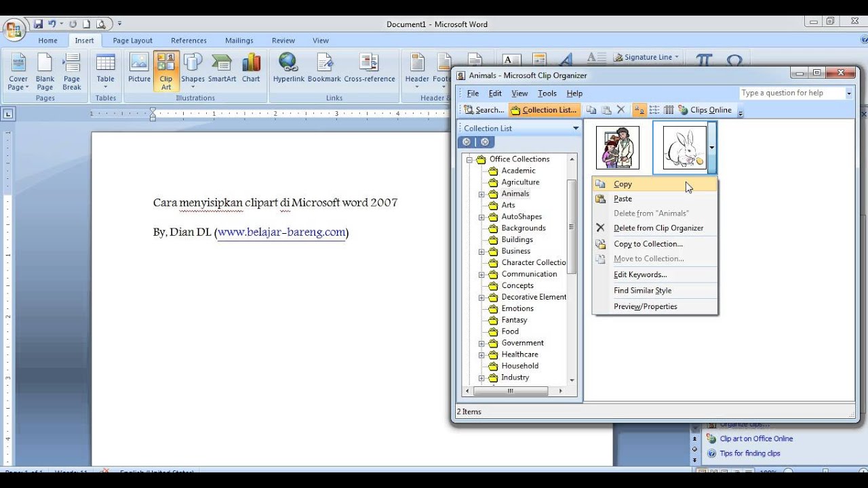Click the Delete X icon in Clip Organizer toolbar

tap(620, 110)
